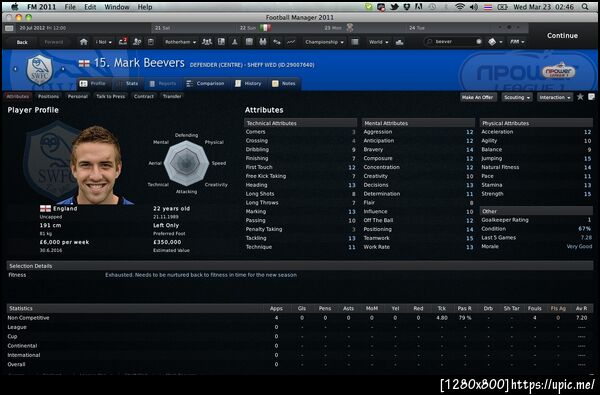The image size is (600, 395).
Task: Click the Back button
Action: pyautogui.click(x=22, y=42)
